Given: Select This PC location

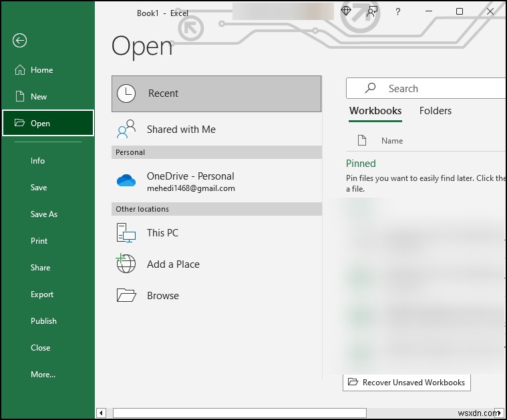Looking at the screenshot, I should click(x=216, y=233).
